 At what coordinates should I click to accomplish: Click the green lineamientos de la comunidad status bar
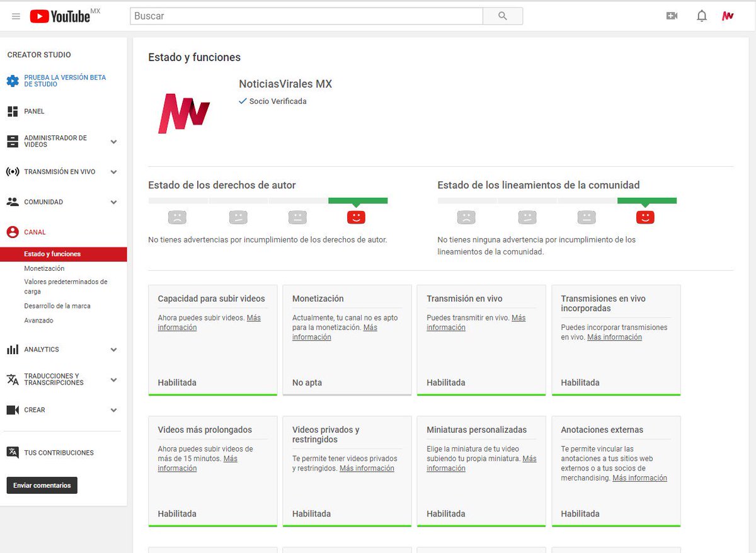point(647,200)
